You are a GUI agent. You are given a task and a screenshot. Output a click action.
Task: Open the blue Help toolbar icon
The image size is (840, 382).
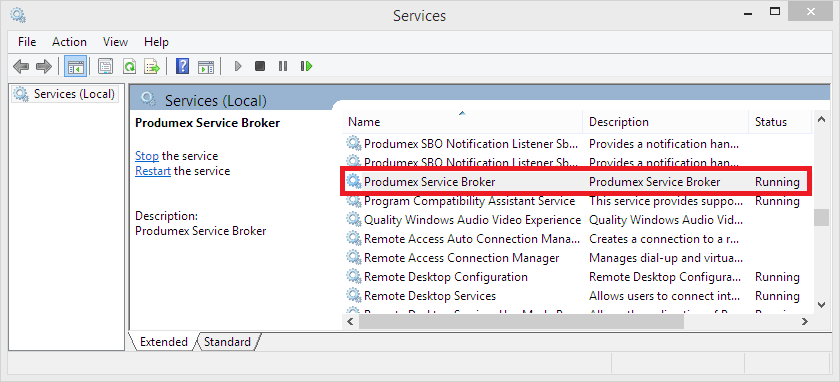(x=183, y=66)
